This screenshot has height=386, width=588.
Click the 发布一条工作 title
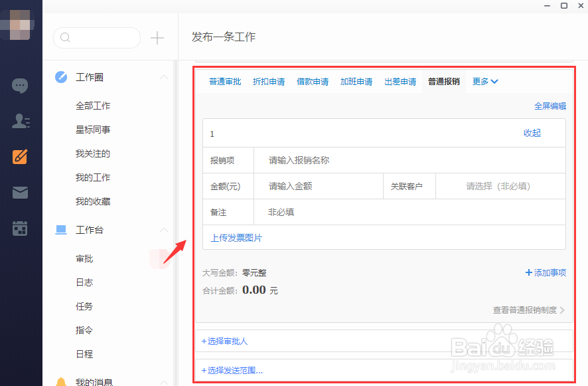point(224,37)
